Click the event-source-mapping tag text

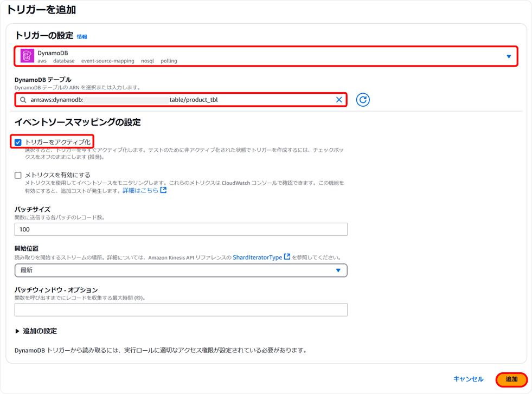(107, 61)
